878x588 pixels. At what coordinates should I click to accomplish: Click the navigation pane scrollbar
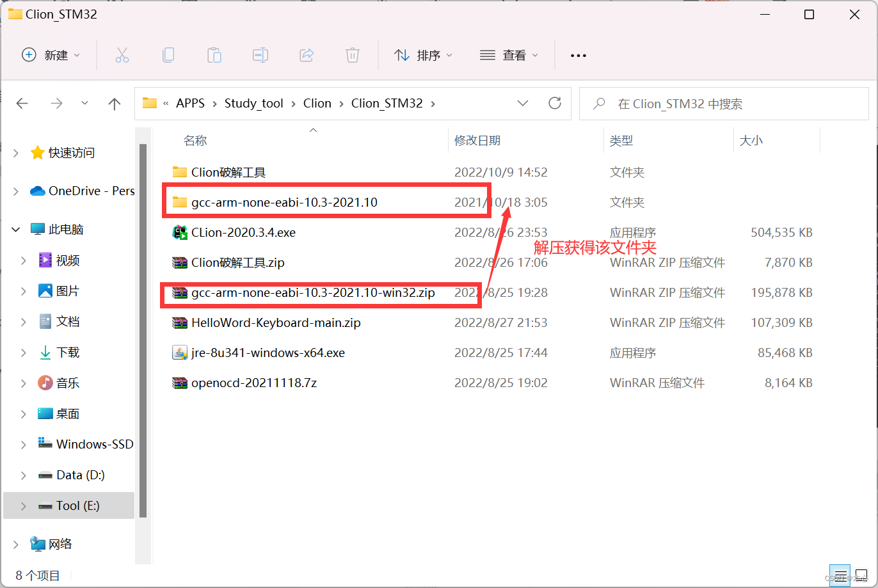143,330
